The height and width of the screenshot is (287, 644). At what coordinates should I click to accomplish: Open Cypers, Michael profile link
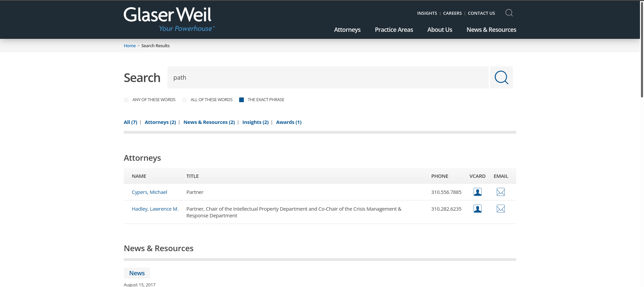pyautogui.click(x=149, y=192)
